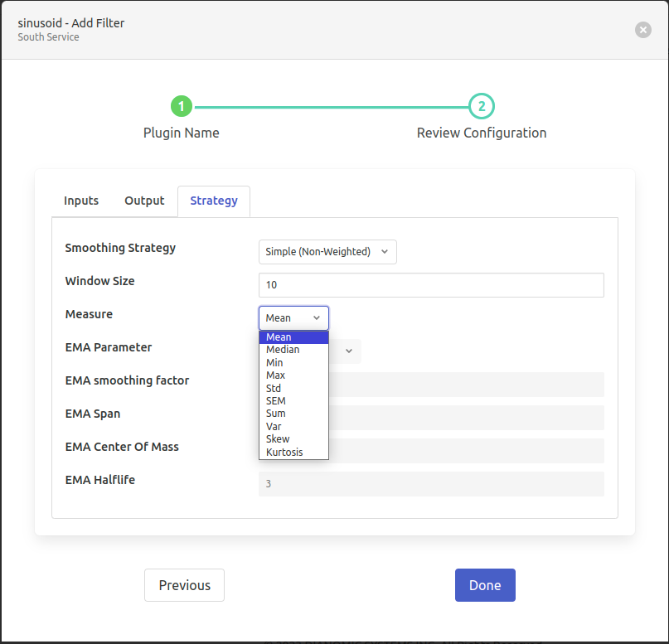Screen dimensions: 669x644
Task: Select Max in the Measure options
Action: [x=293, y=375]
